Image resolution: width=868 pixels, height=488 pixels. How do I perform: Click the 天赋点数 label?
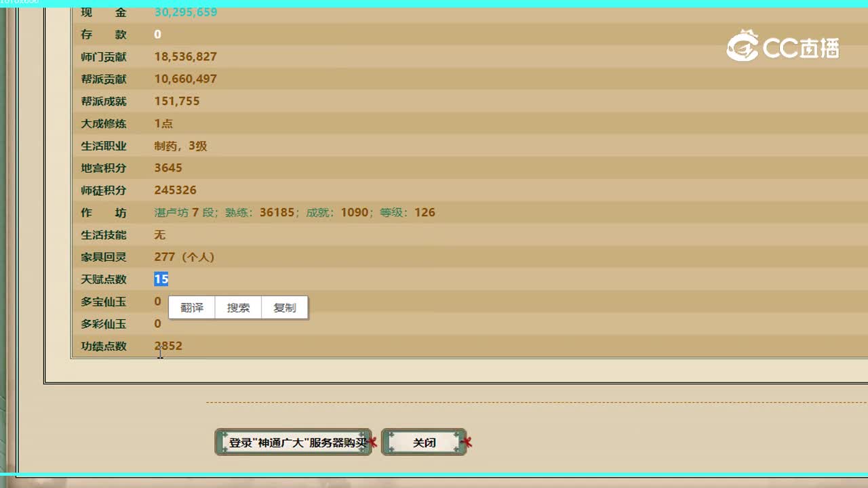[x=104, y=279]
